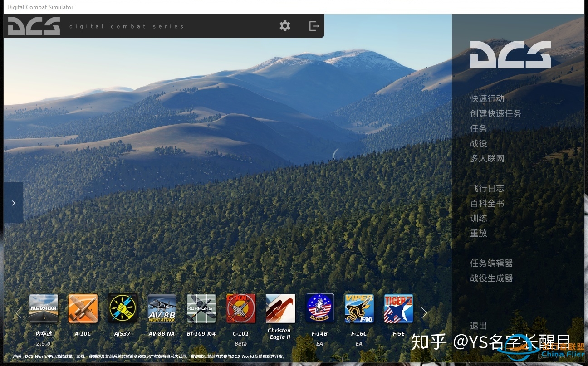Click the Christen Eagle II label text

(x=279, y=334)
